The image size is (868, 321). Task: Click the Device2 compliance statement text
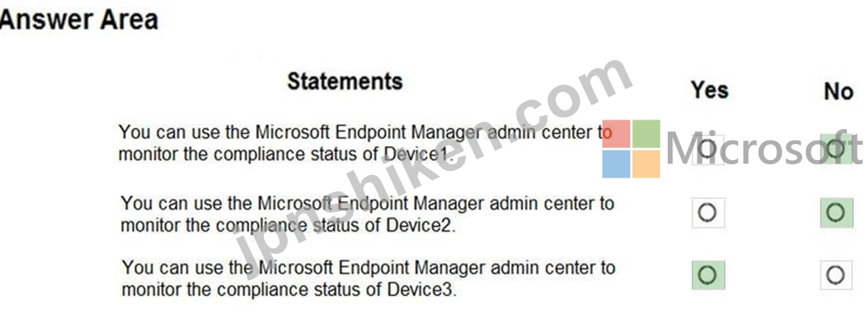[367, 213]
